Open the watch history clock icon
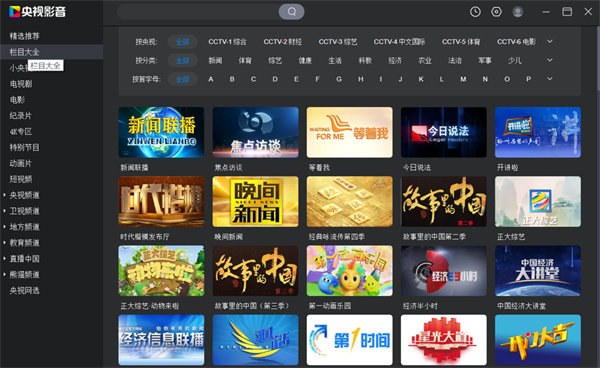The height and width of the screenshot is (368, 600). tap(475, 12)
